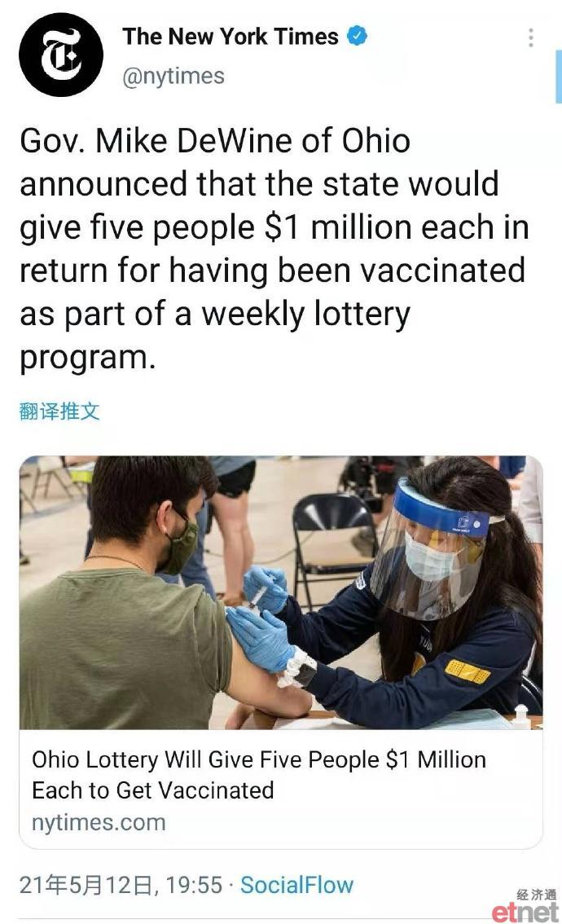
Task: Open the vaccination photo in link card
Action: coord(281,592)
